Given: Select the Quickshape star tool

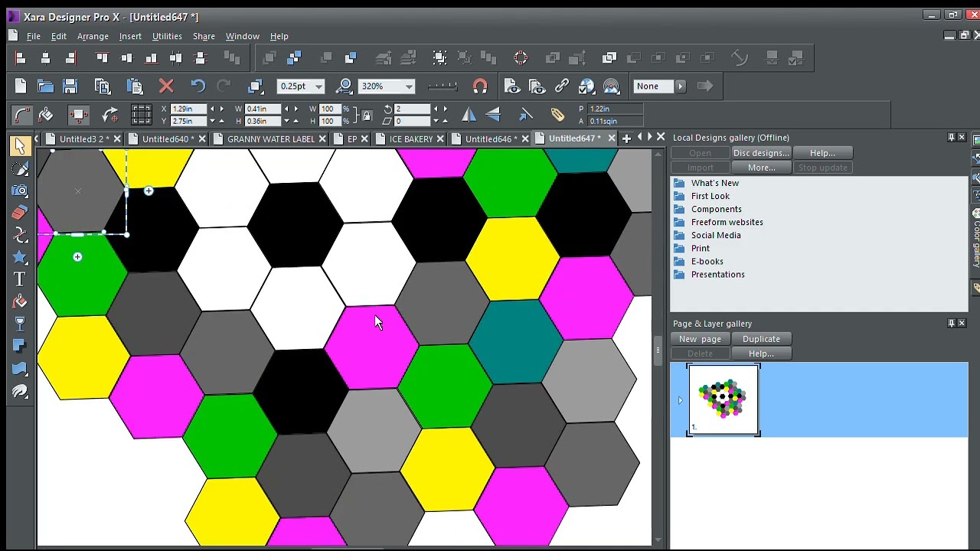Looking at the screenshot, I should click(20, 257).
